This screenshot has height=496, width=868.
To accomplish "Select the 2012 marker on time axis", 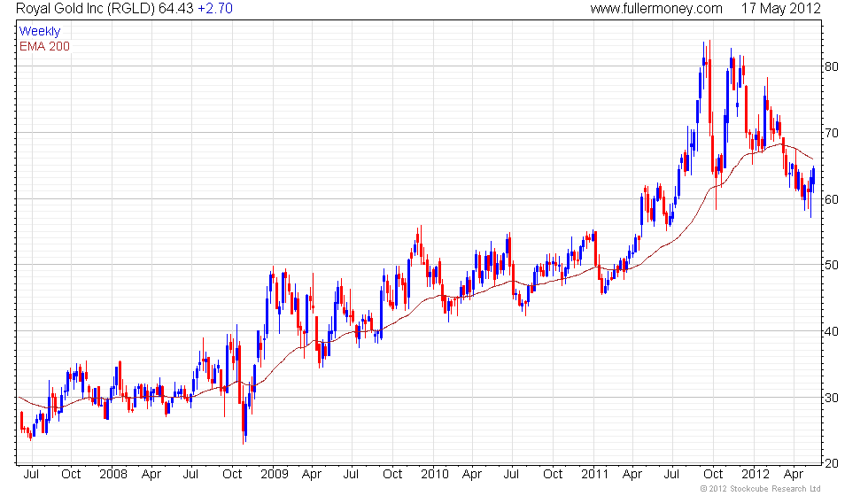I will point(754,474).
